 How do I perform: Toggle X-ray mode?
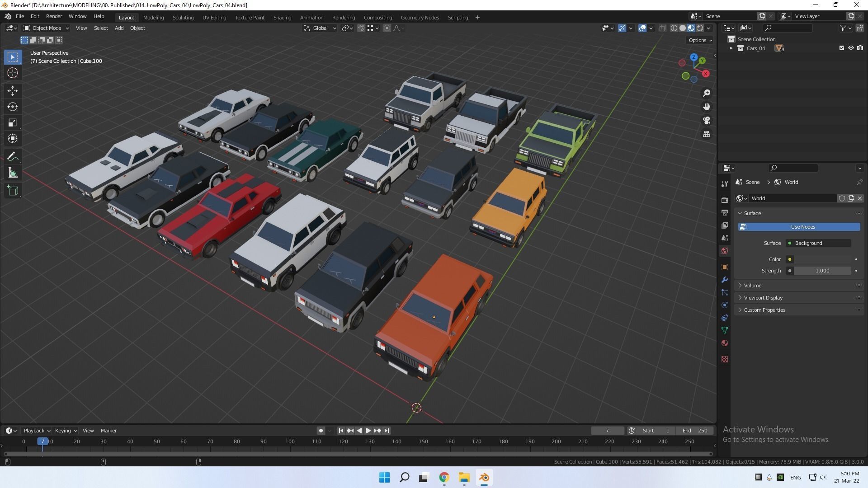[662, 28]
